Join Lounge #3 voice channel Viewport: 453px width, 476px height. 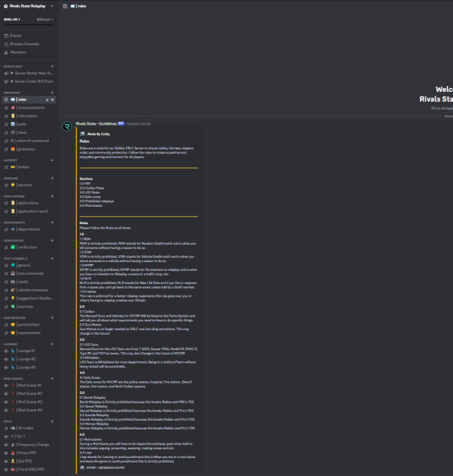[x=29, y=367]
